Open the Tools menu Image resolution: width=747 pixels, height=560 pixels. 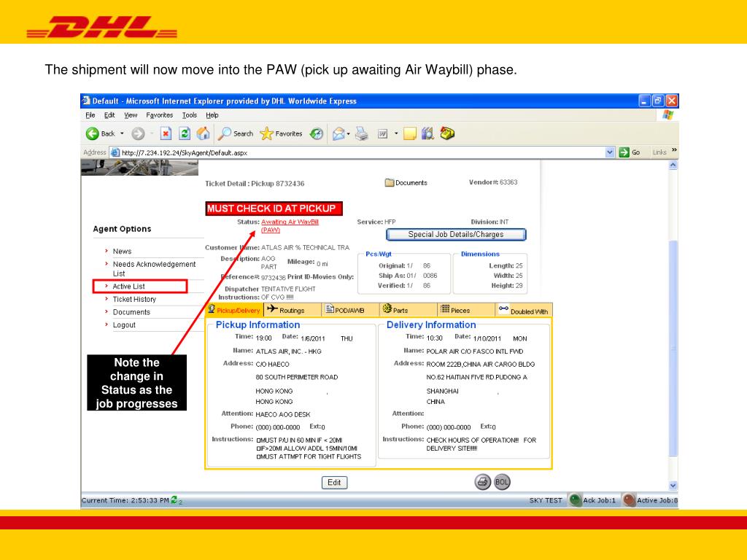190,115
